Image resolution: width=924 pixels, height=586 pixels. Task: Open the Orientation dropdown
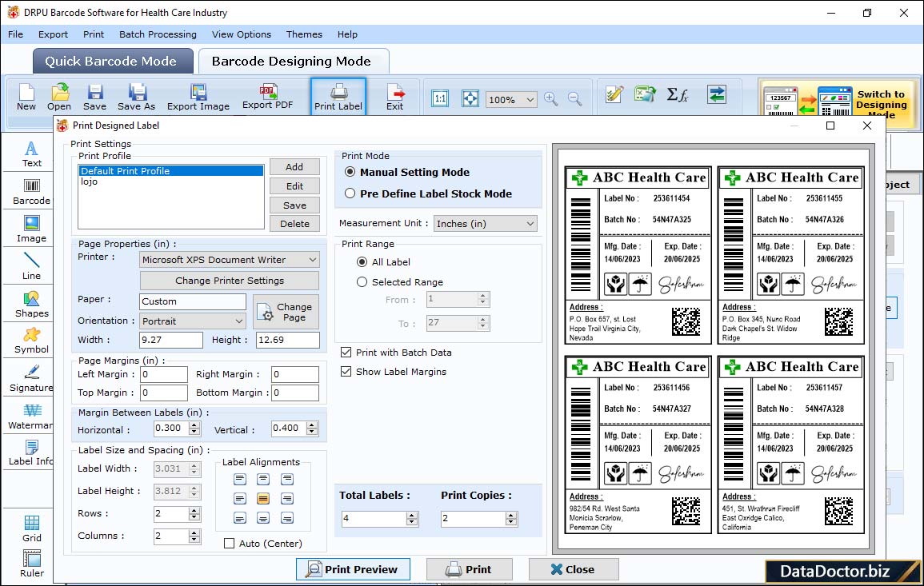pyautogui.click(x=193, y=321)
